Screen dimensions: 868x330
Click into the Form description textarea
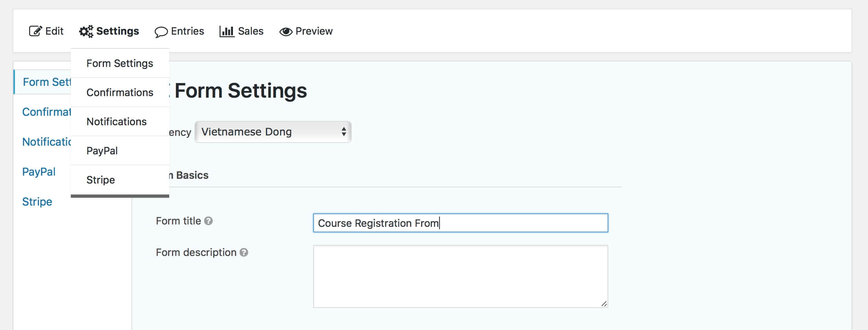coord(460,276)
